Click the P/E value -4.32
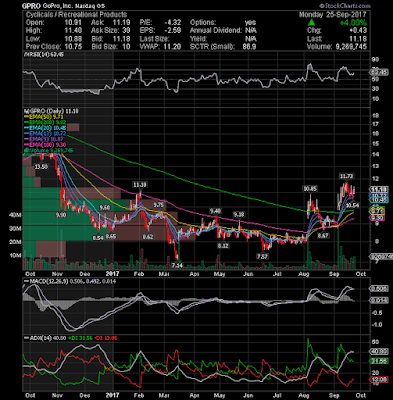Screen dimensions: 393x400 point(172,23)
